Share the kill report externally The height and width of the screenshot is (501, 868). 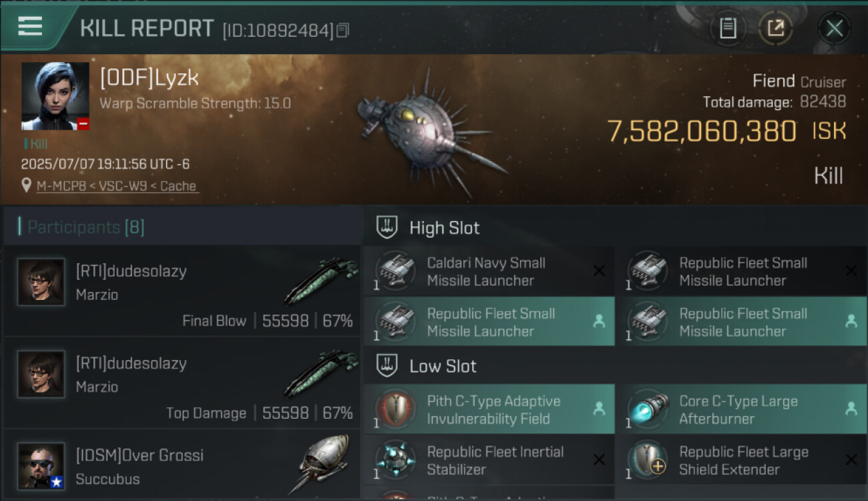click(x=775, y=28)
